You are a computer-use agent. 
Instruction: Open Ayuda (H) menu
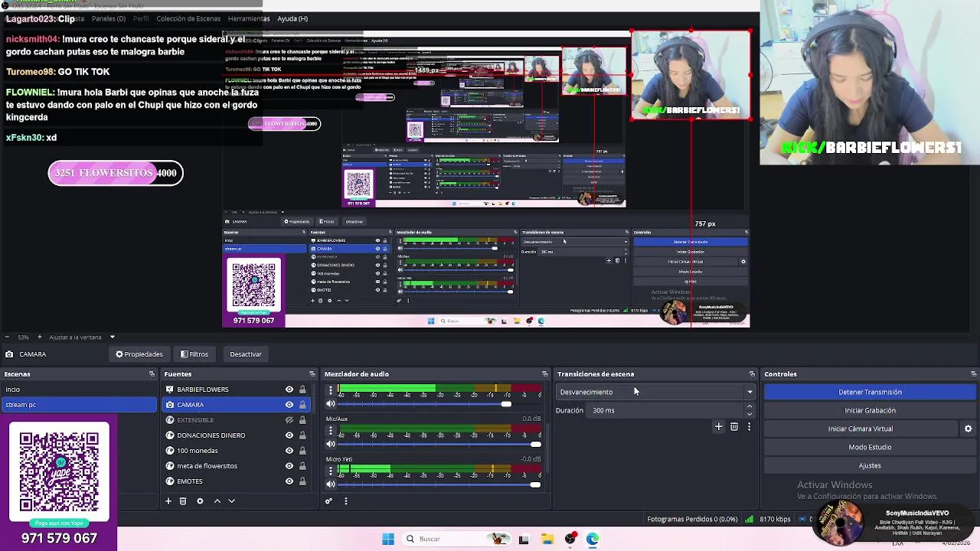coord(292,18)
